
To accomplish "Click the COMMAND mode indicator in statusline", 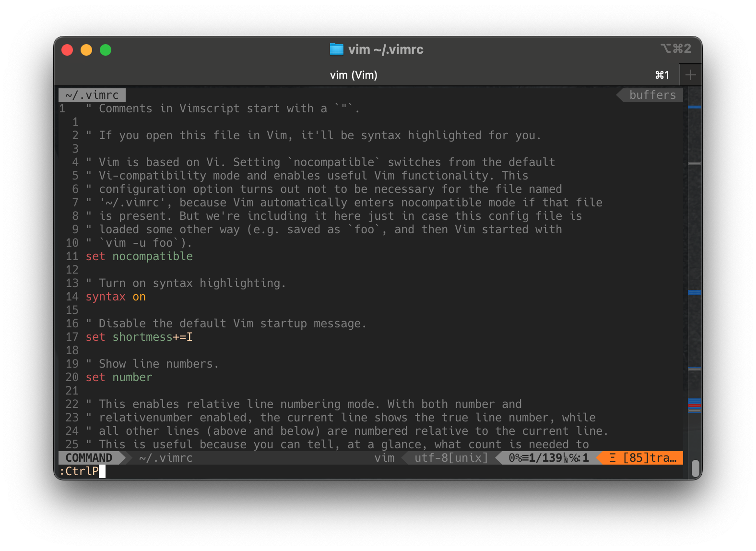I will pos(89,458).
